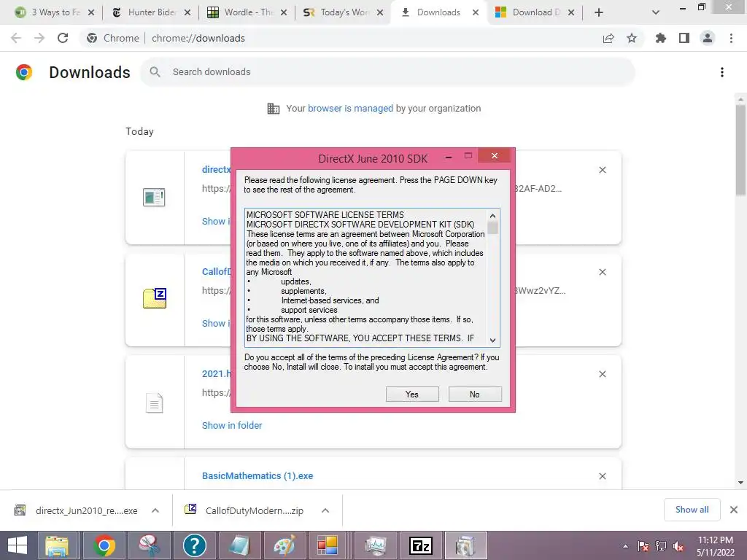Image resolution: width=747 pixels, height=560 pixels.
Task: Expand options chevron for CallofDutyModern zip
Action: (x=325, y=510)
